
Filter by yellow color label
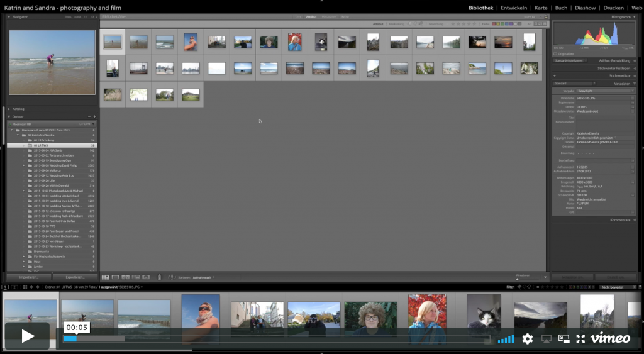(498, 24)
